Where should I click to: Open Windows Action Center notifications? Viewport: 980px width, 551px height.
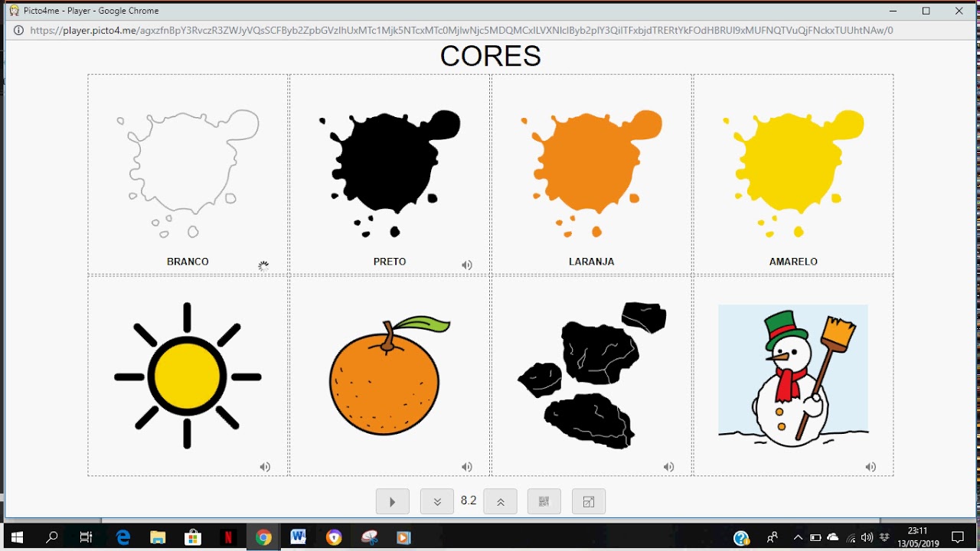958,537
